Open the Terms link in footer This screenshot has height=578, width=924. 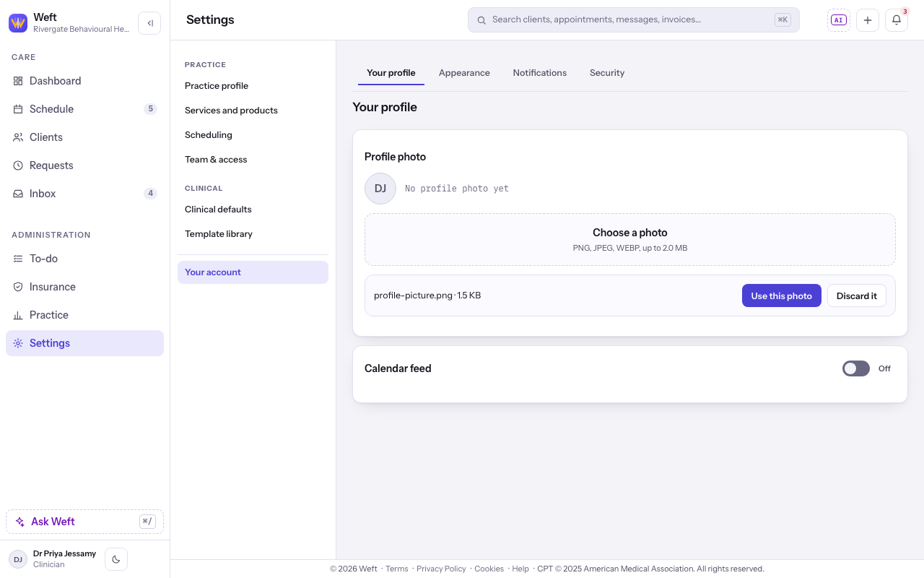397,569
